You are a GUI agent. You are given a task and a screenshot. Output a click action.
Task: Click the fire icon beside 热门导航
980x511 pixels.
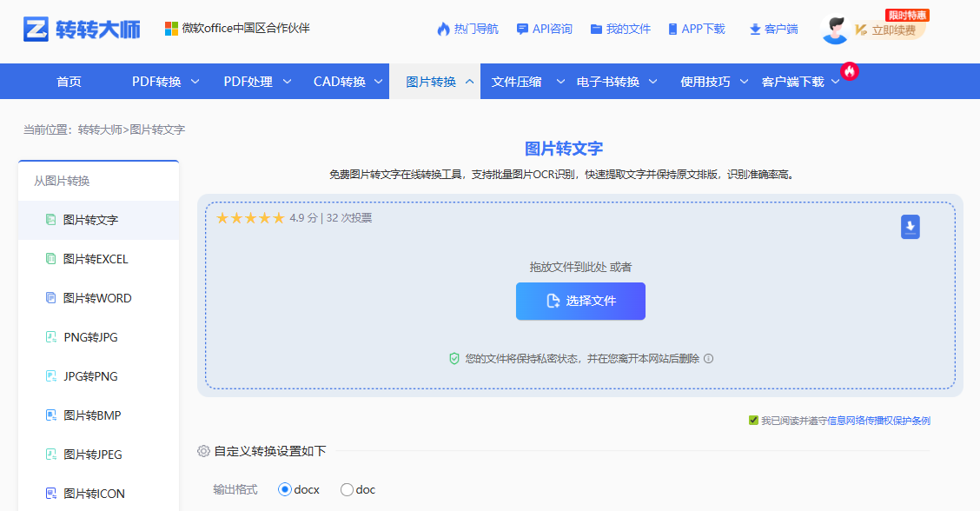[x=443, y=29]
